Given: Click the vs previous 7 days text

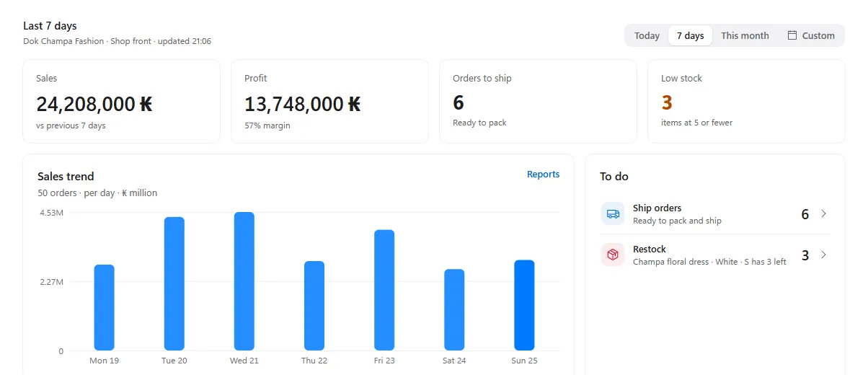Looking at the screenshot, I should point(71,125).
